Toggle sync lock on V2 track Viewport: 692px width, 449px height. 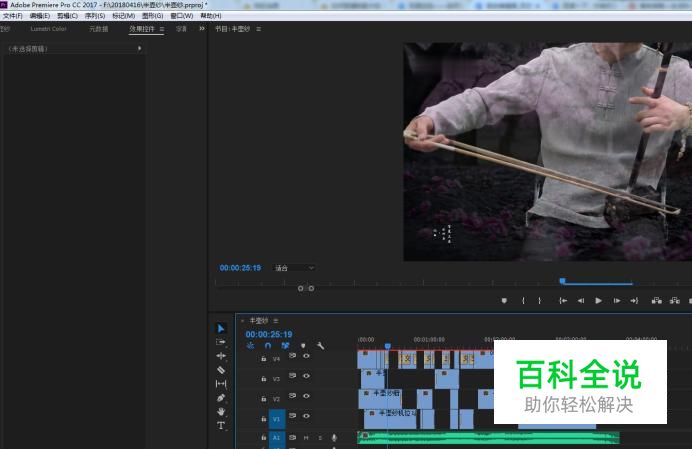coord(292,396)
